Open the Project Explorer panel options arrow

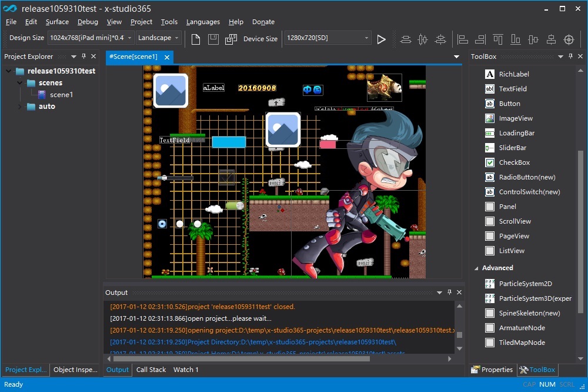[x=73, y=57]
